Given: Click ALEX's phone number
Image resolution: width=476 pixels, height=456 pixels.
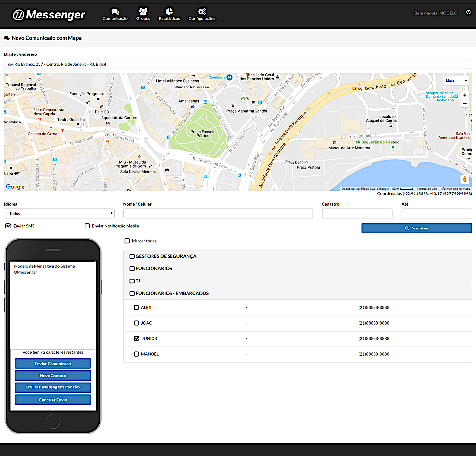Looking at the screenshot, I should (374, 307).
